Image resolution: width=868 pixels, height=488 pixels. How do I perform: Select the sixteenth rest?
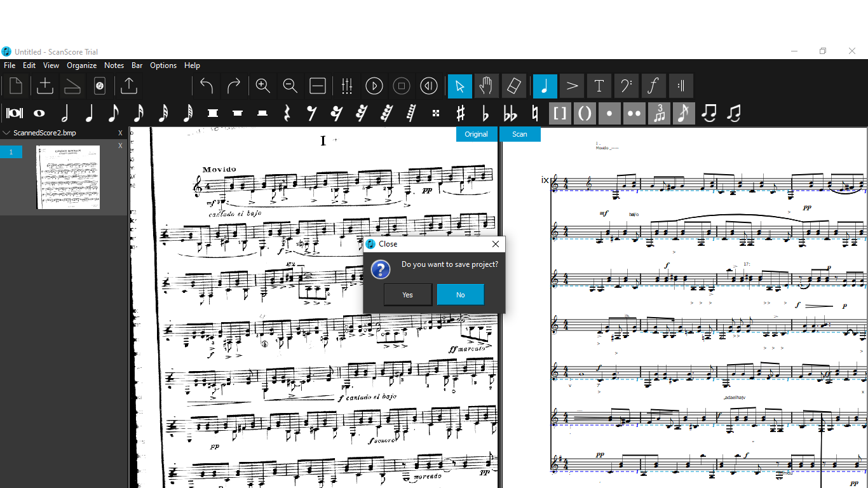[x=337, y=113]
